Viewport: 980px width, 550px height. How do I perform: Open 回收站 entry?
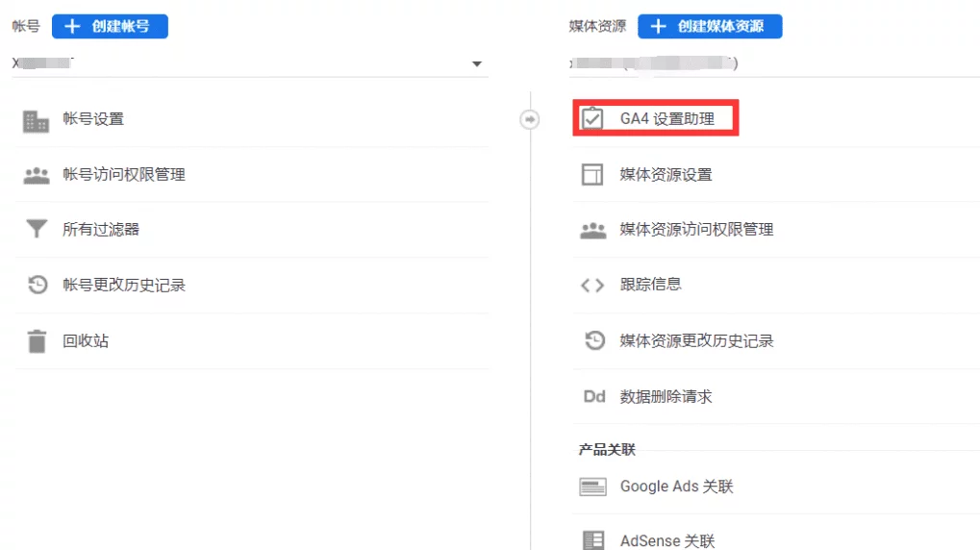point(86,340)
